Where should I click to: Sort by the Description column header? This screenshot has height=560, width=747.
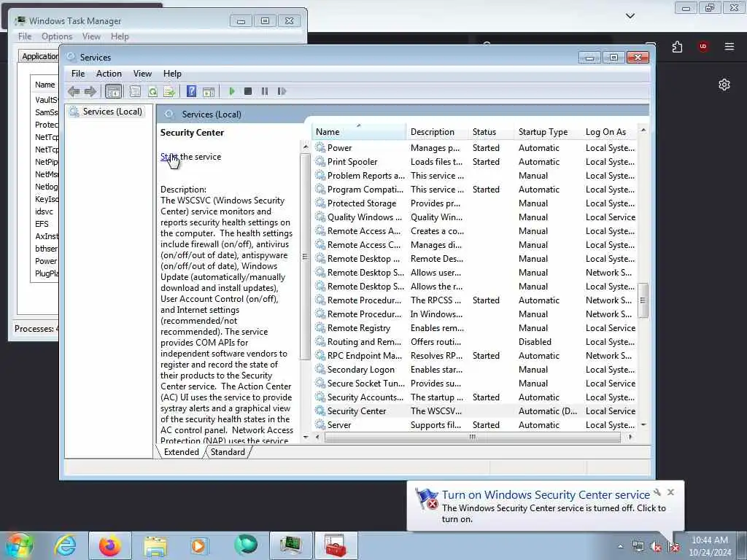438,132
